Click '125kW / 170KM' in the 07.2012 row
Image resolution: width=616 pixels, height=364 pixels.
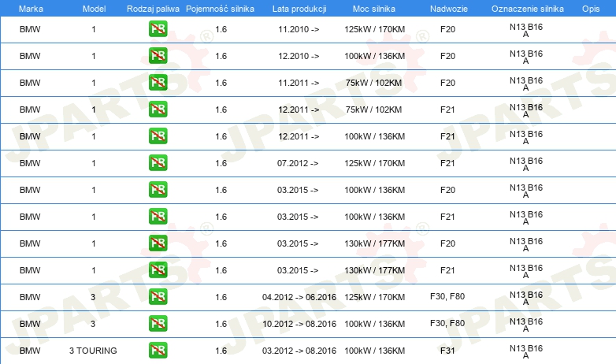(x=375, y=163)
